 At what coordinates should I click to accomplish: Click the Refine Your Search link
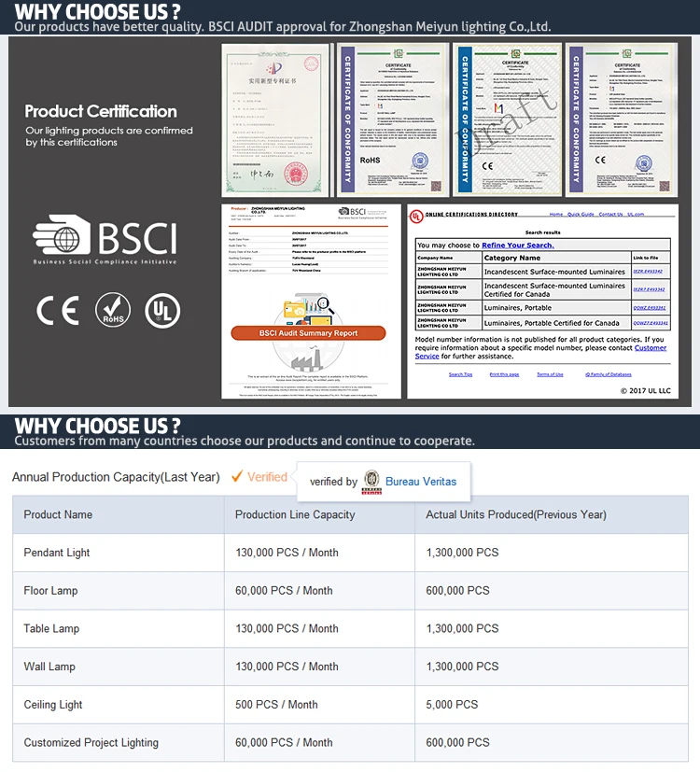518,246
